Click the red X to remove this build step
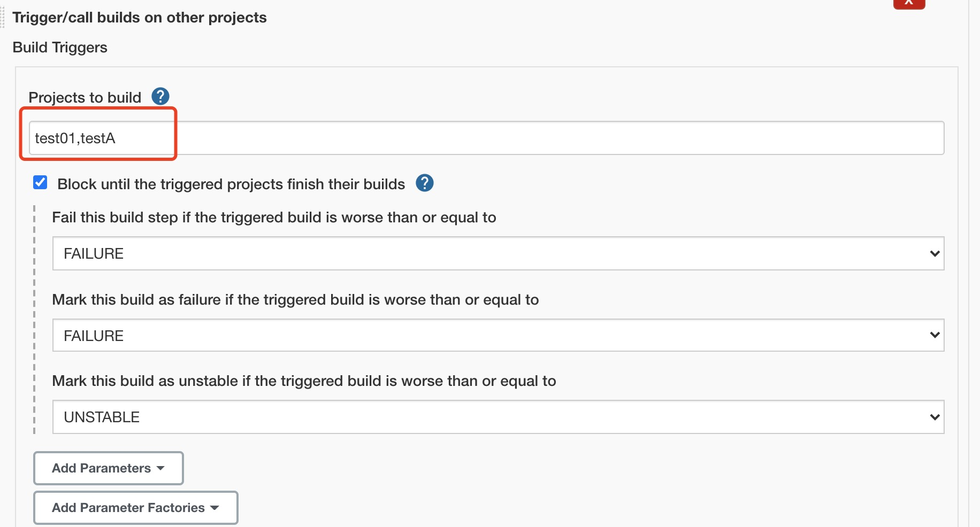The width and height of the screenshot is (980, 527). 908,3
